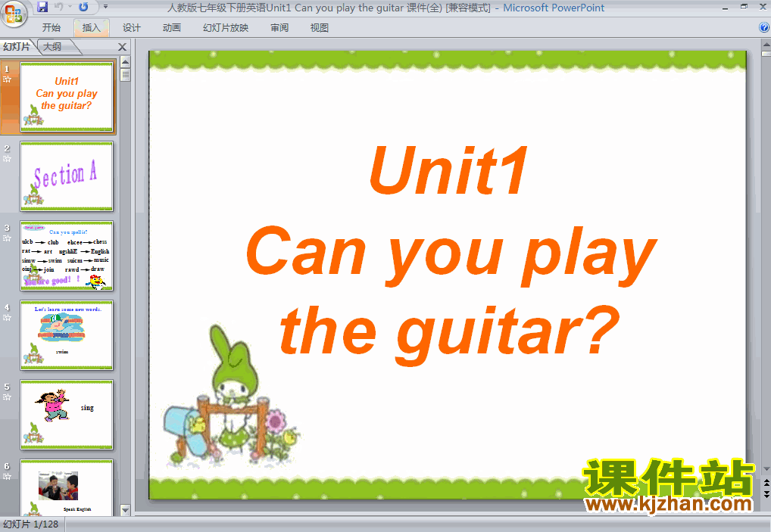
Task: Close the PowerPoint window
Action: point(763,8)
